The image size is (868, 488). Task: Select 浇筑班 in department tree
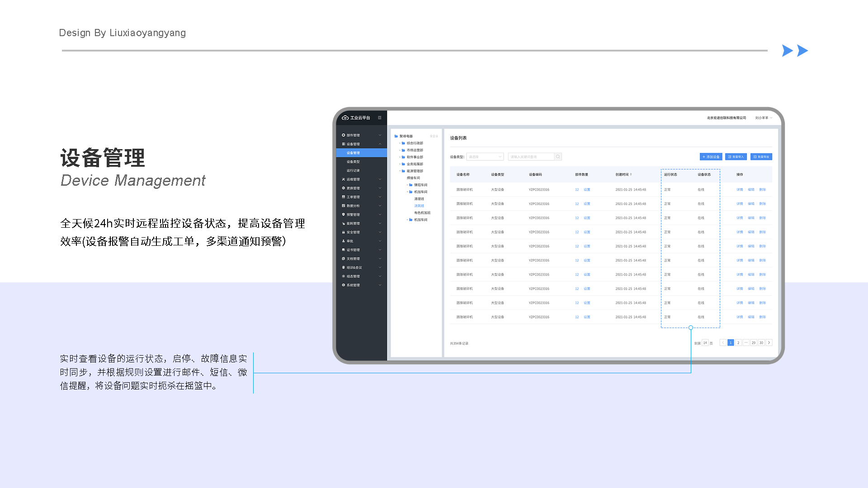click(x=419, y=206)
